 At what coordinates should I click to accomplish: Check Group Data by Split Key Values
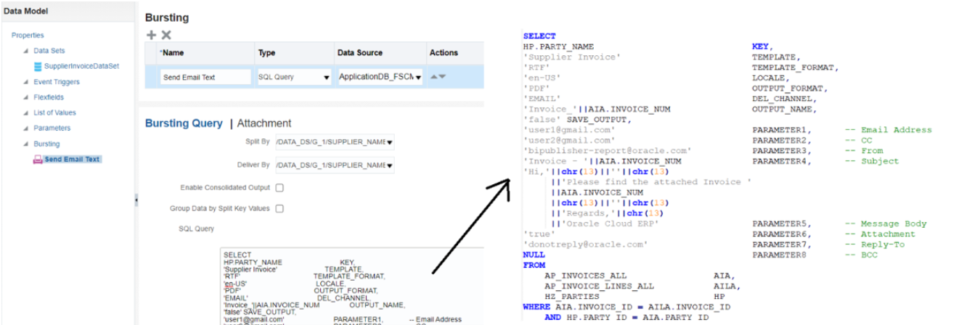(x=279, y=209)
